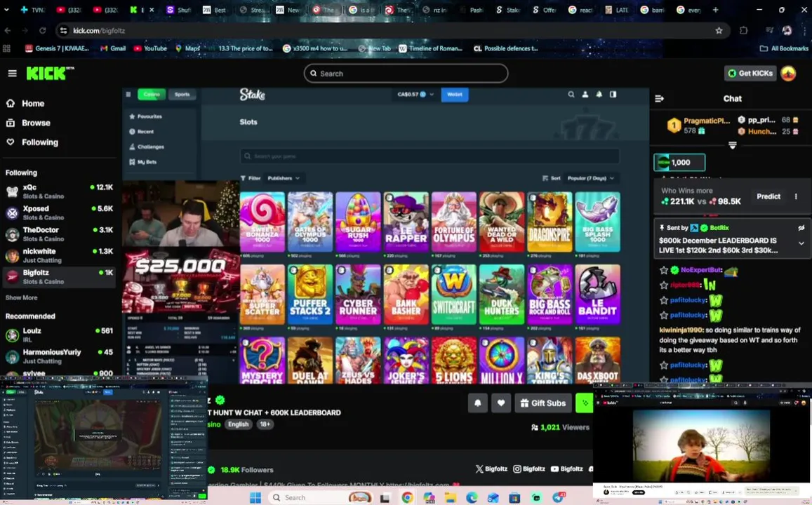Bookmark this page with the star
The image size is (812, 505).
point(719,31)
